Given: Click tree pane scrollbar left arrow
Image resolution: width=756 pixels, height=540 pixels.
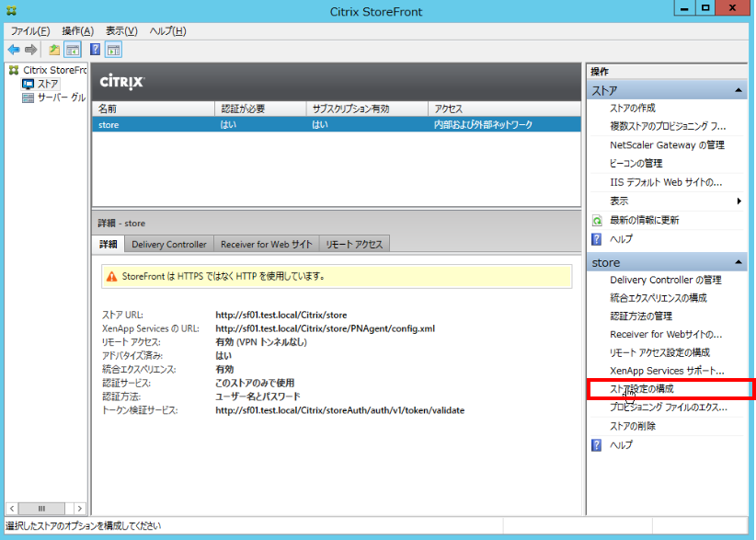Looking at the screenshot, I should click(x=12, y=509).
